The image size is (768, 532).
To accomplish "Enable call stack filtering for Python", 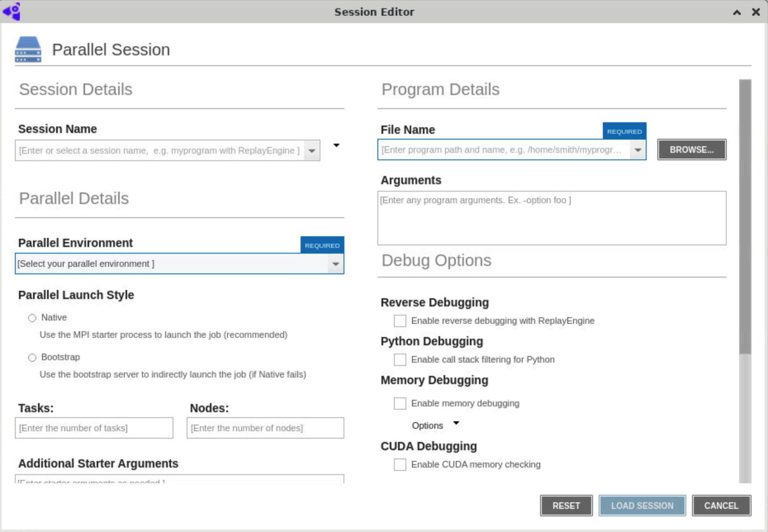I will (400, 360).
